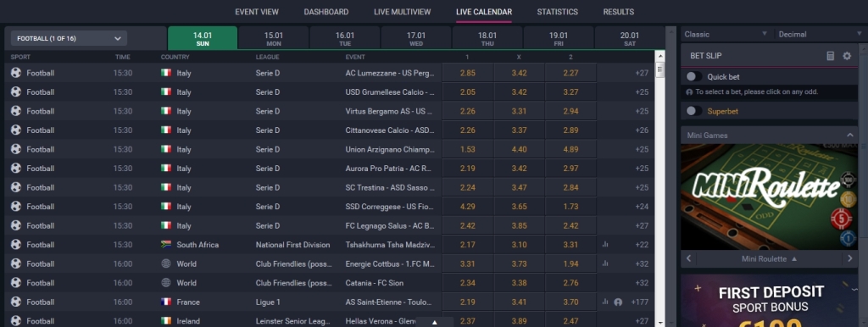Show previous mini game with left arrow

[688, 258]
